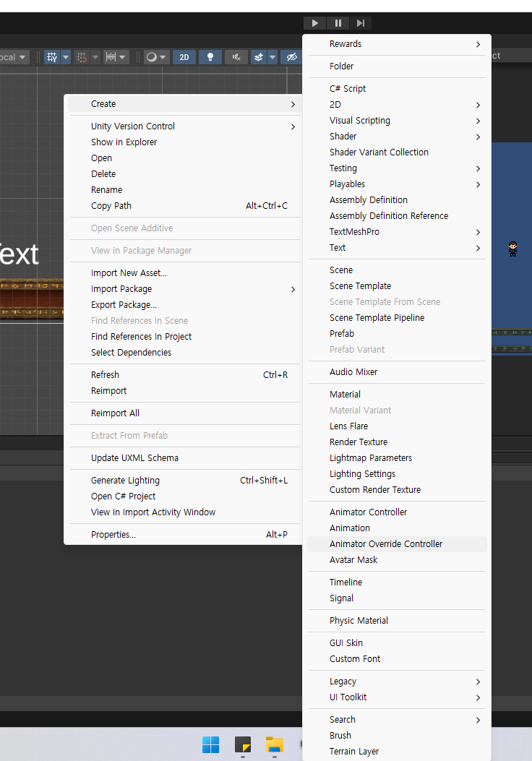Choose Show in Explorer

click(184, 142)
